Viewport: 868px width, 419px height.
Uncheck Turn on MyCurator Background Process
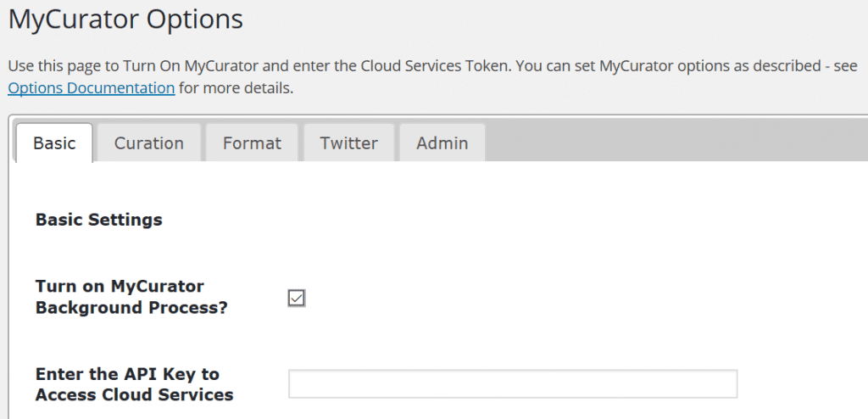(297, 299)
